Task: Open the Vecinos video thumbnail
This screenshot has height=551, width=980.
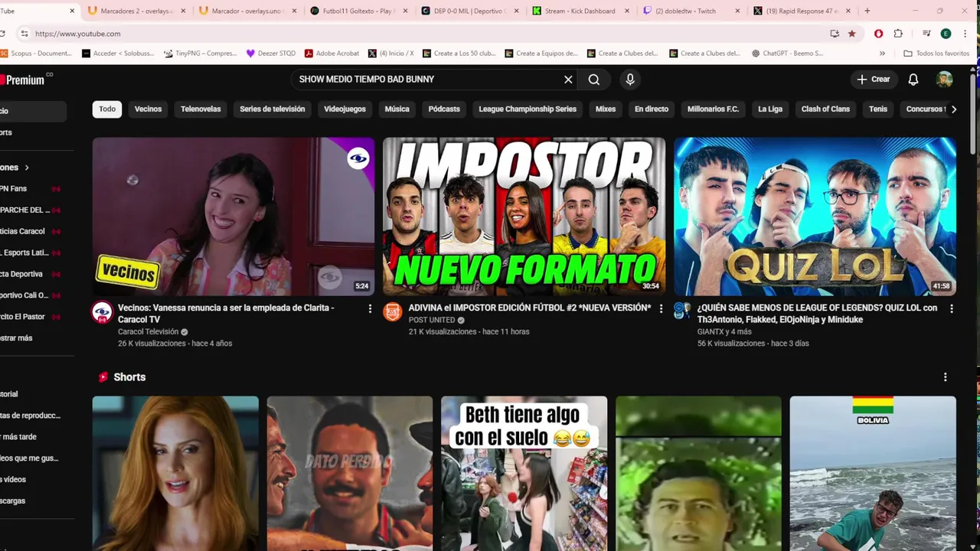Action: click(x=234, y=217)
